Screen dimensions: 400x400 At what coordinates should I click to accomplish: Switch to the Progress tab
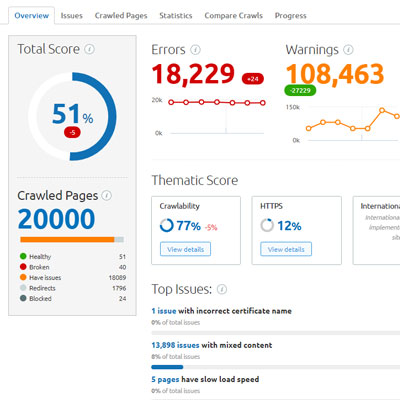pyautogui.click(x=290, y=16)
